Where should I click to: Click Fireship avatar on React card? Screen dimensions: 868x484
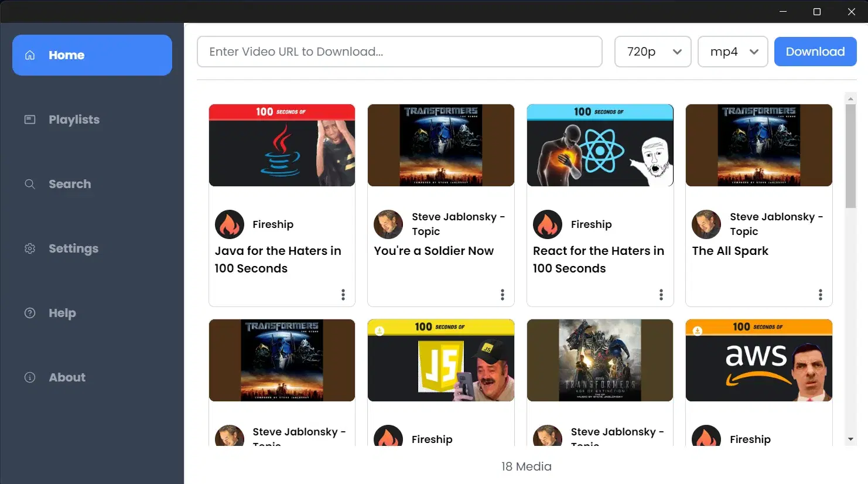pos(548,224)
